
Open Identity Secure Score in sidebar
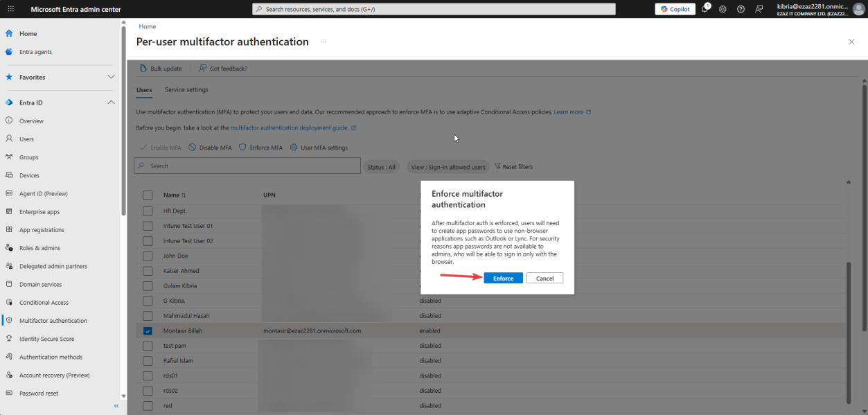point(46,339)
